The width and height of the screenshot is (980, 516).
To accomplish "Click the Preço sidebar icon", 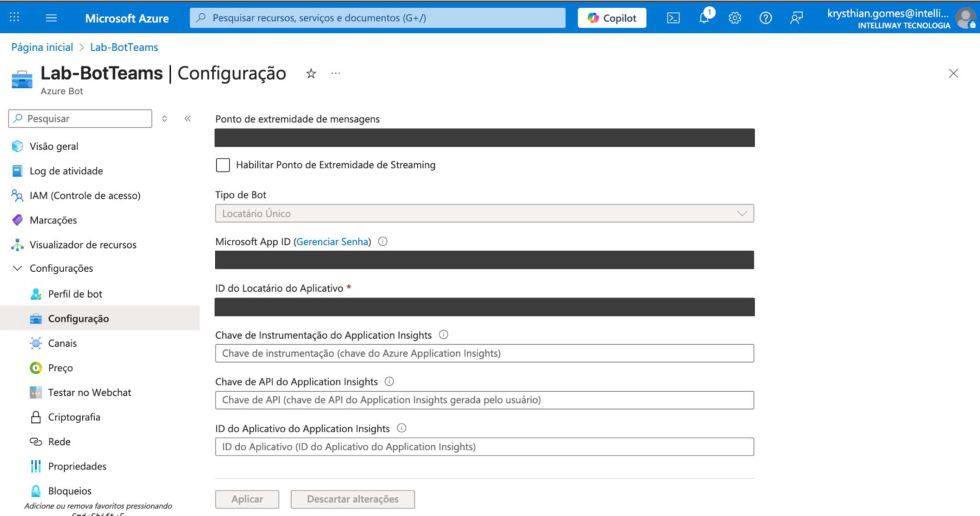I will (x=36, y=368).
